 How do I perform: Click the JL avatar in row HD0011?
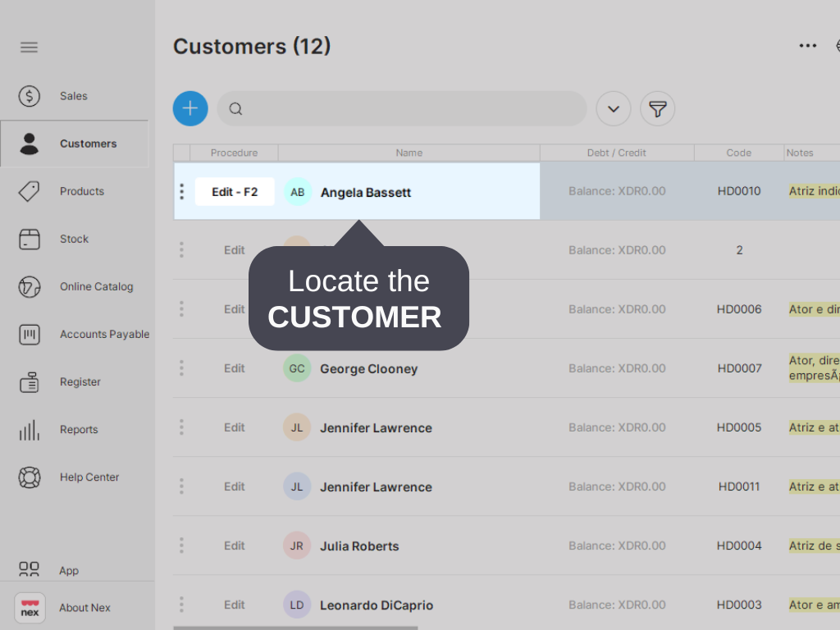[297, 486]
